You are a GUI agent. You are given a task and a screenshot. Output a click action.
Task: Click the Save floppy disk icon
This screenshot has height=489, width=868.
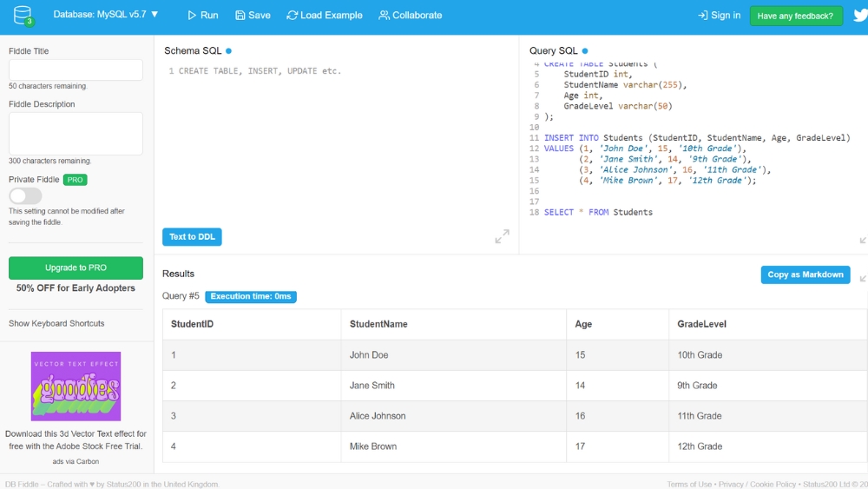coord(240,15)
